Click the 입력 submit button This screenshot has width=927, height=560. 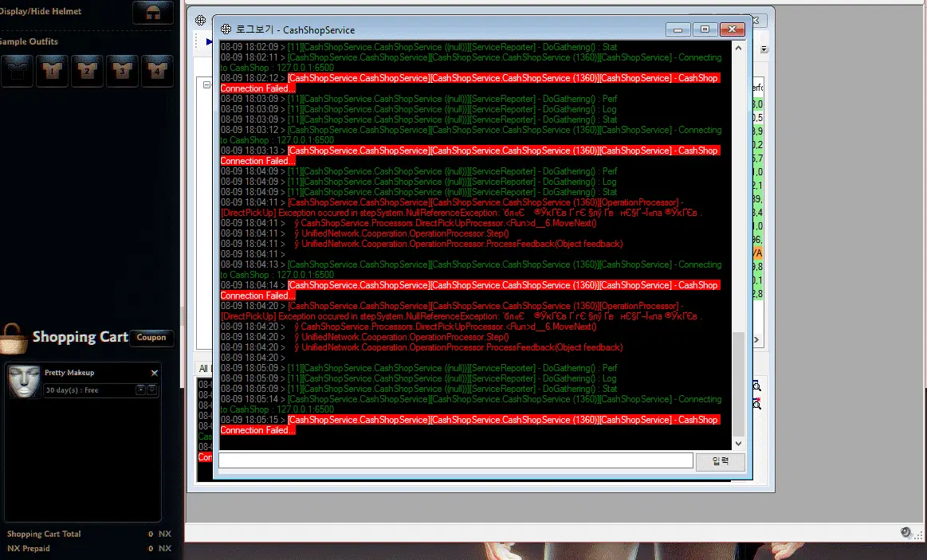click(x=720, y=461)
